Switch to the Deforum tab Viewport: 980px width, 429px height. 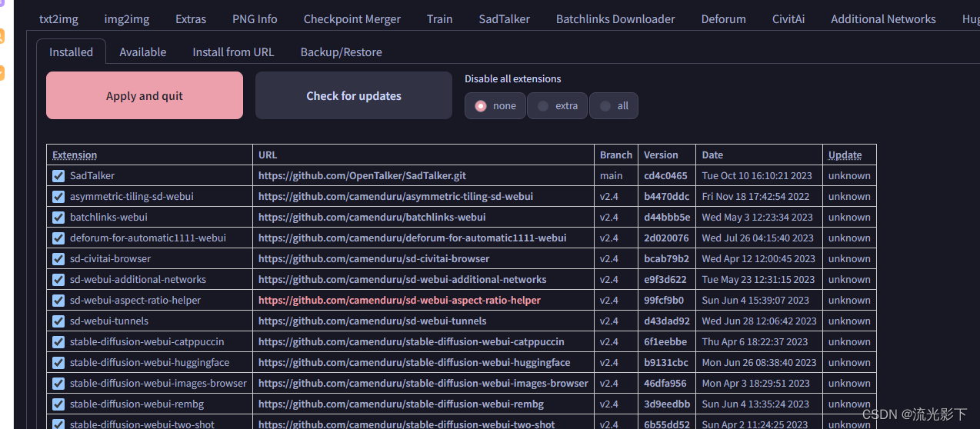click(724, 19)
